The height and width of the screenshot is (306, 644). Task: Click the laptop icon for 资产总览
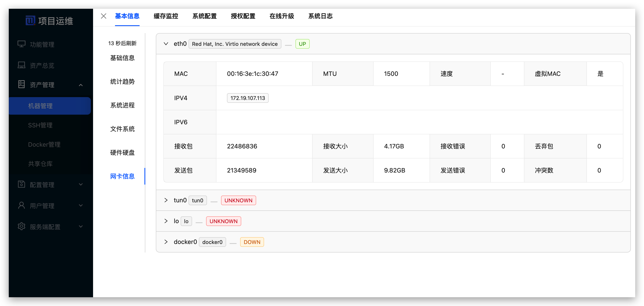(22, 65)
